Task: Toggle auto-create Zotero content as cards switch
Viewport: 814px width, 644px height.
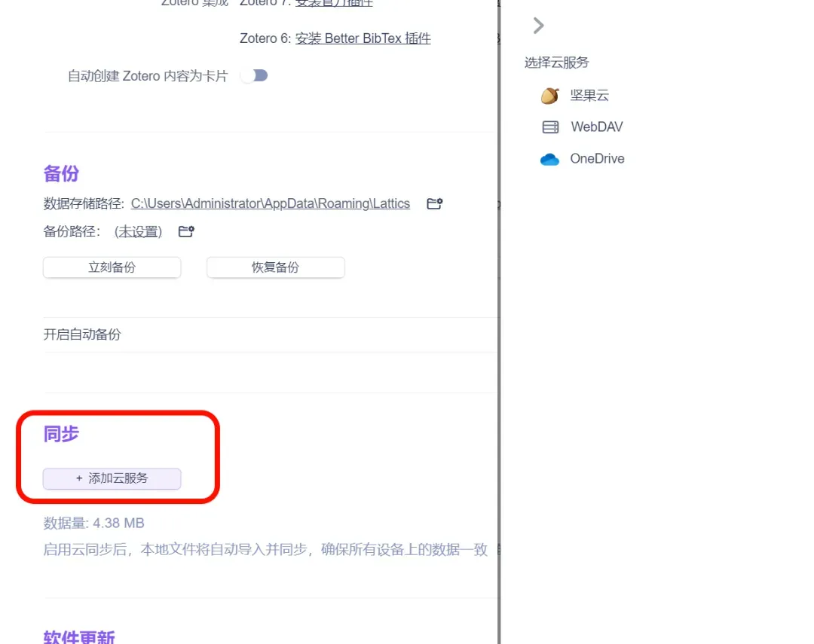Action: coord(254,76)
